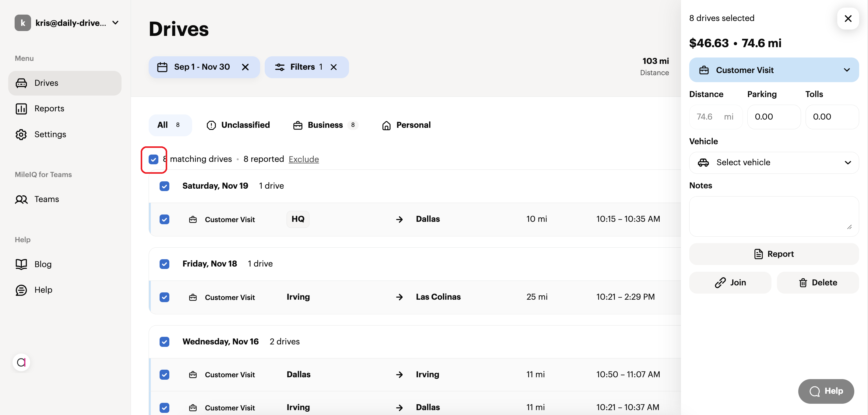Open Teams under MileIQ for Teams
868x415 pixels.
(x=47, y=199)
